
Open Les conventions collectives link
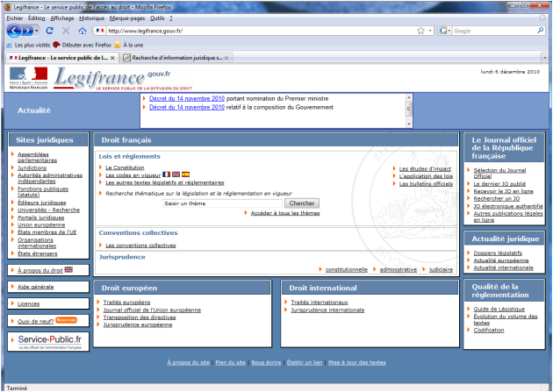tap(140, 246)
